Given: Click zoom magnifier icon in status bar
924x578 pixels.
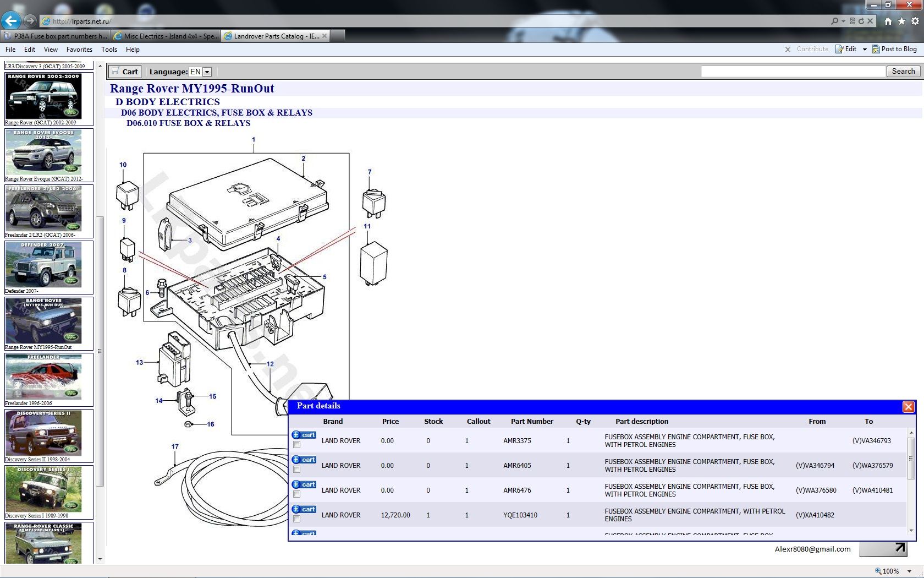Looking at the screenshot, I should click(x=878, y=571).
